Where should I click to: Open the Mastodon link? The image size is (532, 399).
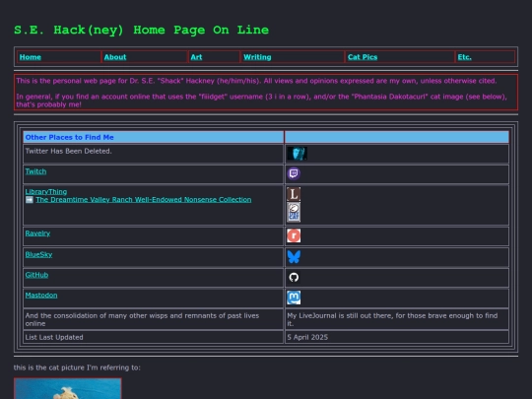click(x=41, y=296)
